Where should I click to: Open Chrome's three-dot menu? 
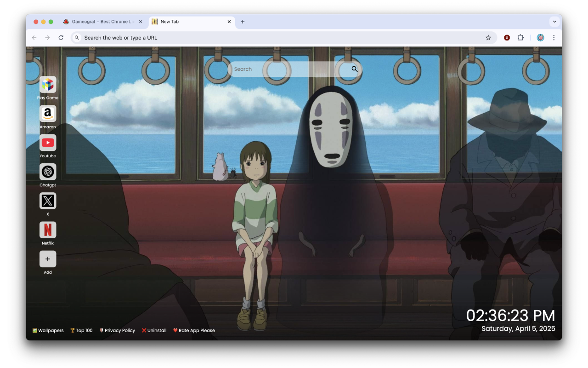pos(554,38)
